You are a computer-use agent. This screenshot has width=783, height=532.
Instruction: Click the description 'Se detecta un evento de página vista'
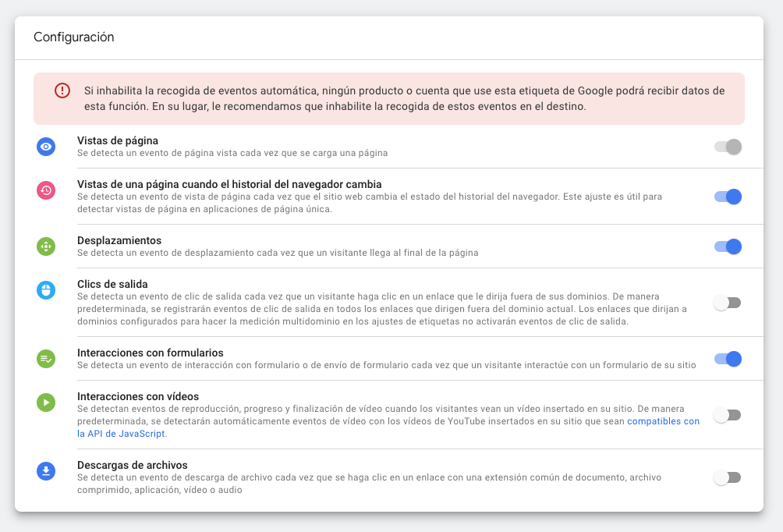pos(232,153)
